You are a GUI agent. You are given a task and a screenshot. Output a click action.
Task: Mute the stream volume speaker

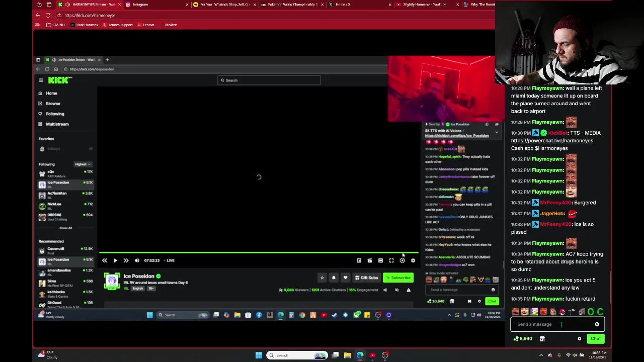point(137,260)
